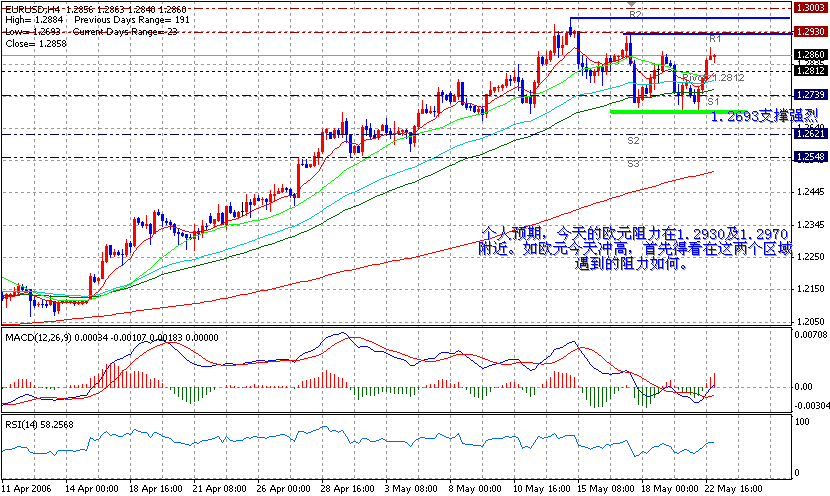
Task: Click the '1.2693支撑强烈' annotation text
Action: point(764,116)
